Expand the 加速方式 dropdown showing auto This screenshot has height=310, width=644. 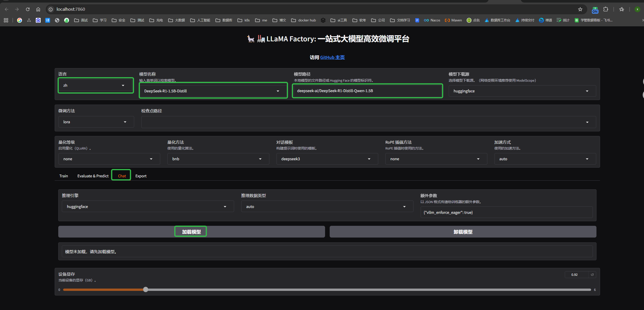(x=545, y=159)
